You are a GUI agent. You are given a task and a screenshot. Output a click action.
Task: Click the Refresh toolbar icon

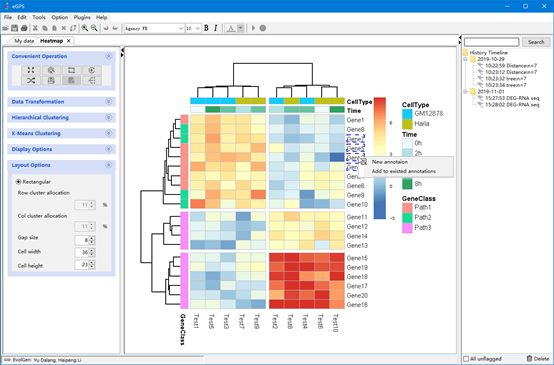(x=73, y=28)
